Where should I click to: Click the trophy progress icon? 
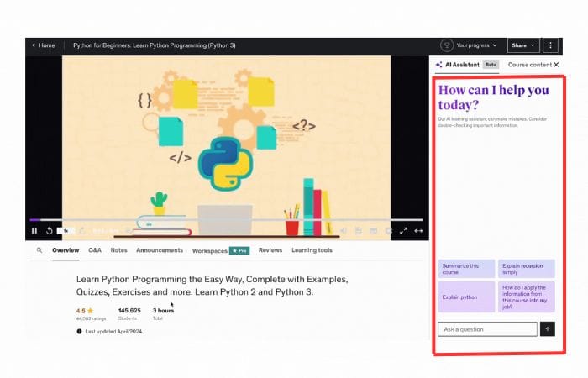[x=447, y=45]
